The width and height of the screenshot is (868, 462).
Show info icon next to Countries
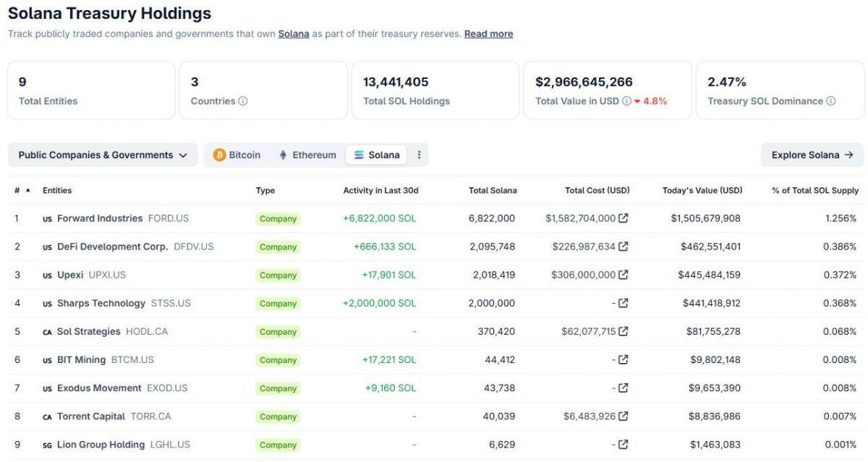point(243,101)
